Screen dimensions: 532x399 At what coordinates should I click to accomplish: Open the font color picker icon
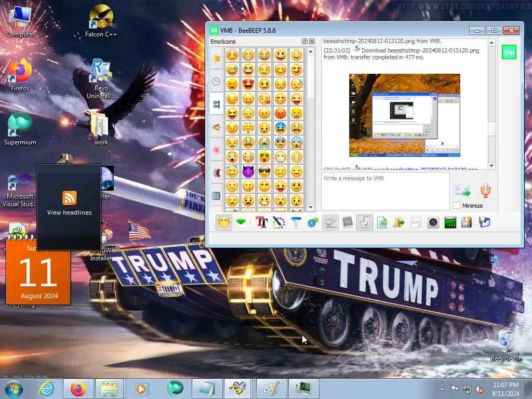278,222
